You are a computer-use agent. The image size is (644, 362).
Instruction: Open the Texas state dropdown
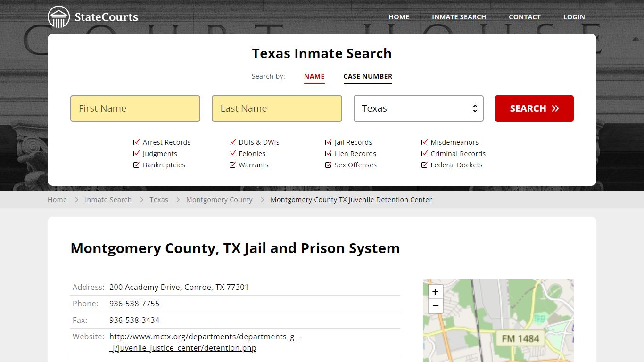coord(419,108)
